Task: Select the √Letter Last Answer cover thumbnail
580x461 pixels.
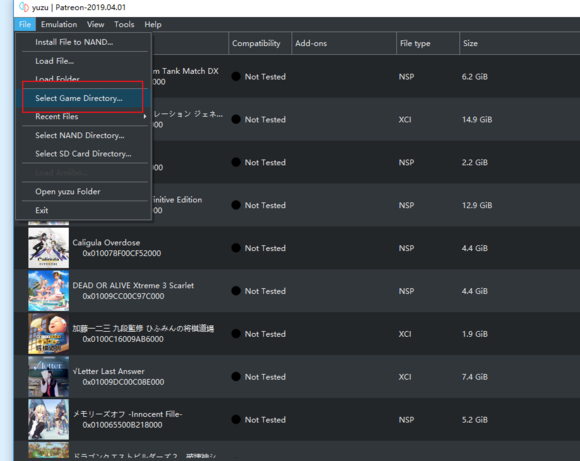Action: (x=48, y=377)
